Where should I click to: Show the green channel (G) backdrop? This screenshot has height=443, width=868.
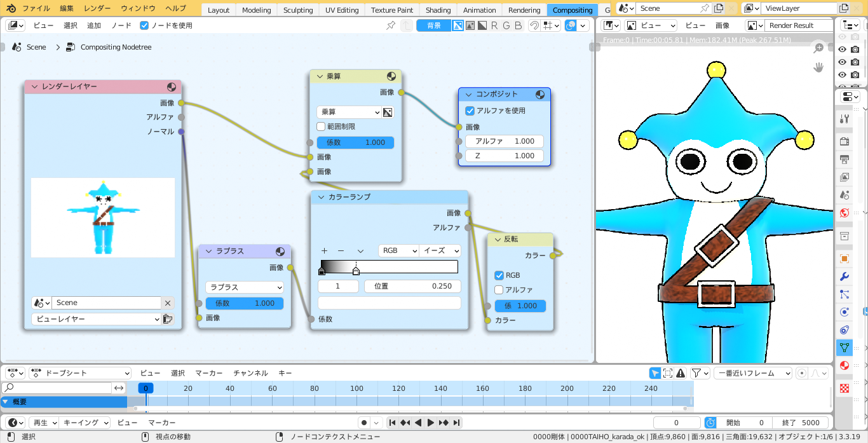(506, 25)
